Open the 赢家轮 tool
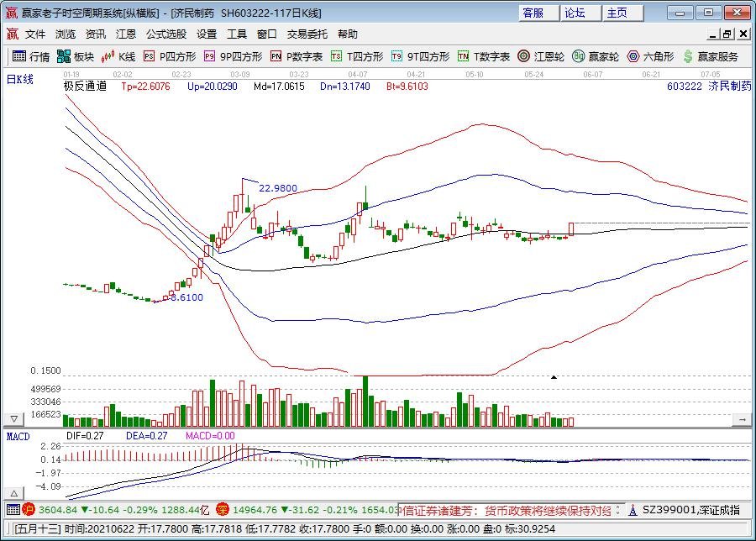 596,56
